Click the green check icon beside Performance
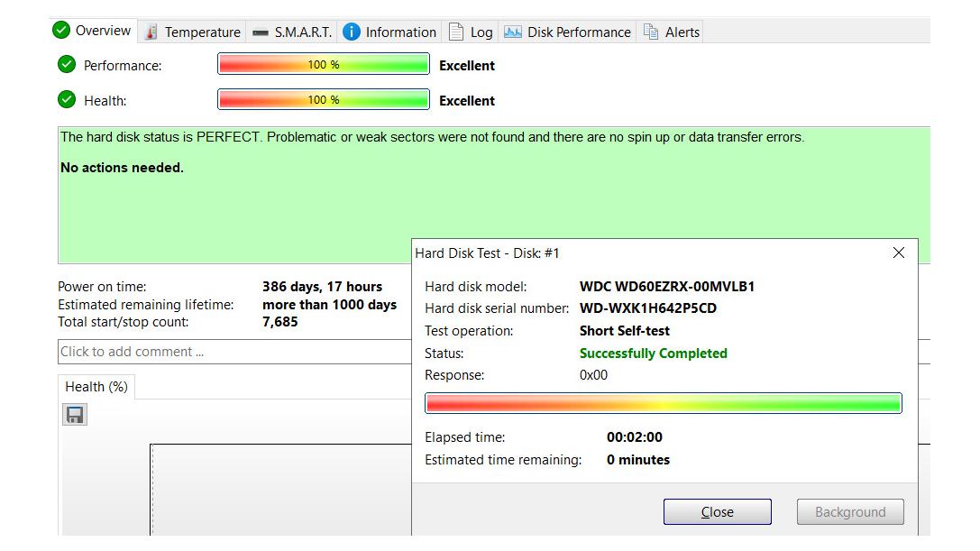Screen dimensions: 980x551 click(67, 65)
